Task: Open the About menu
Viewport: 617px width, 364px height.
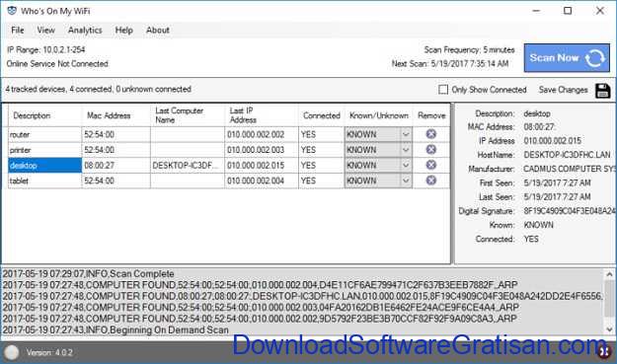Action: tap(158, 30)
